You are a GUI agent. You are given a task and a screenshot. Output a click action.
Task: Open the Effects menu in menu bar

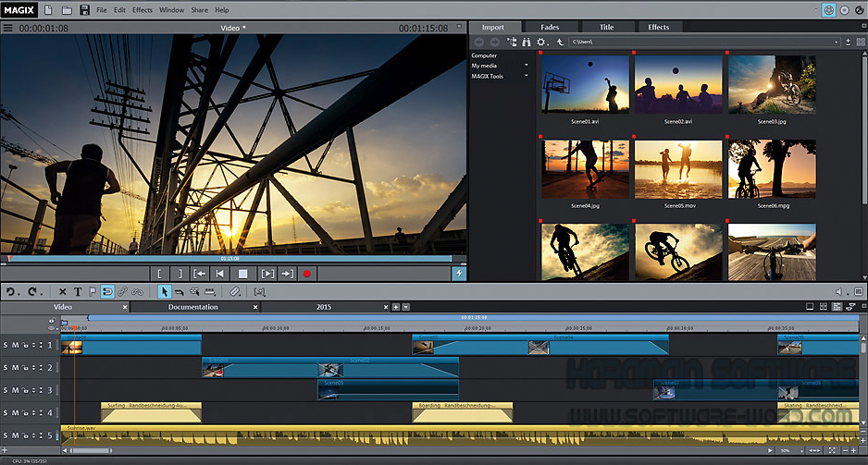pyautogui.click(x=143, y=10)
